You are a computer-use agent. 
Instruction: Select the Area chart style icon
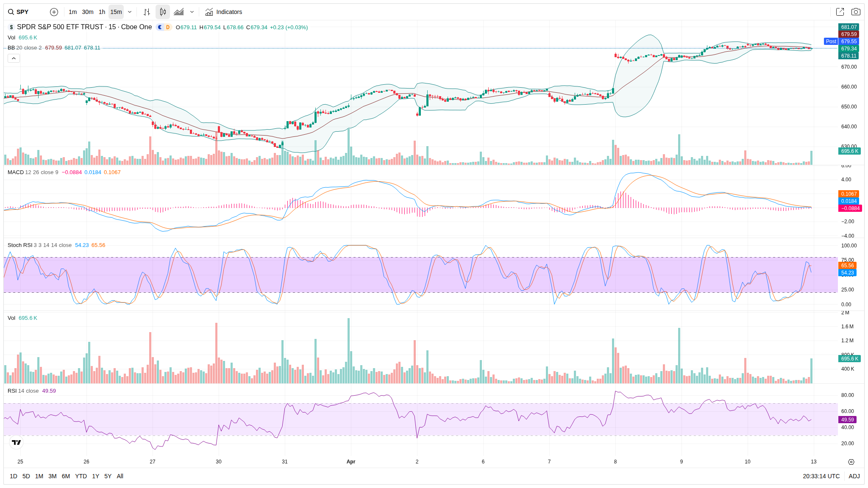pos(179,12)
